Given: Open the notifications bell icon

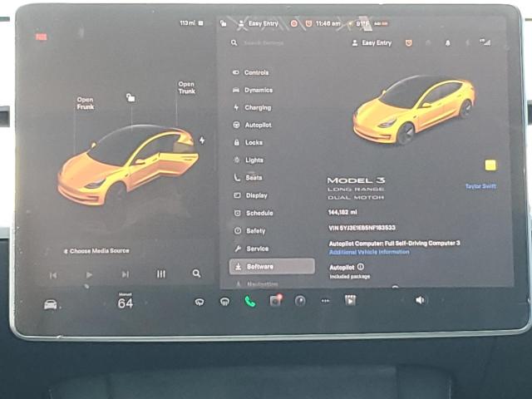Looking at the screenshot, I should point(448,42).
